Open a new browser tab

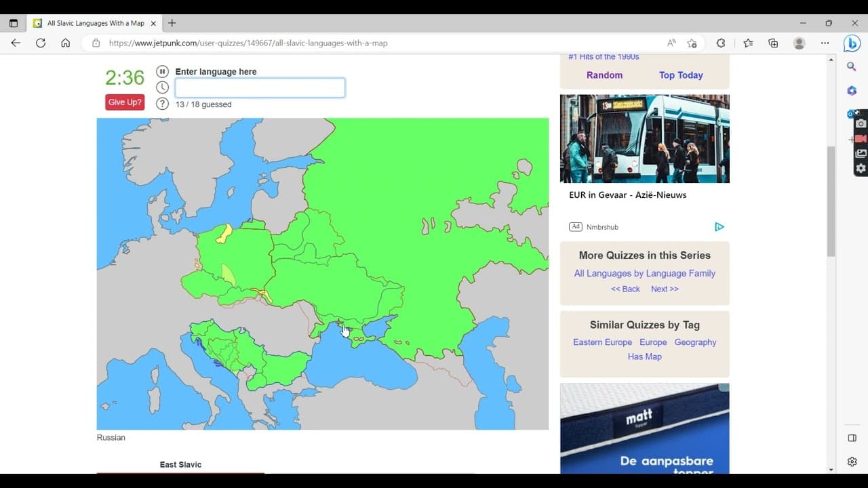click(x=172, y=23)
